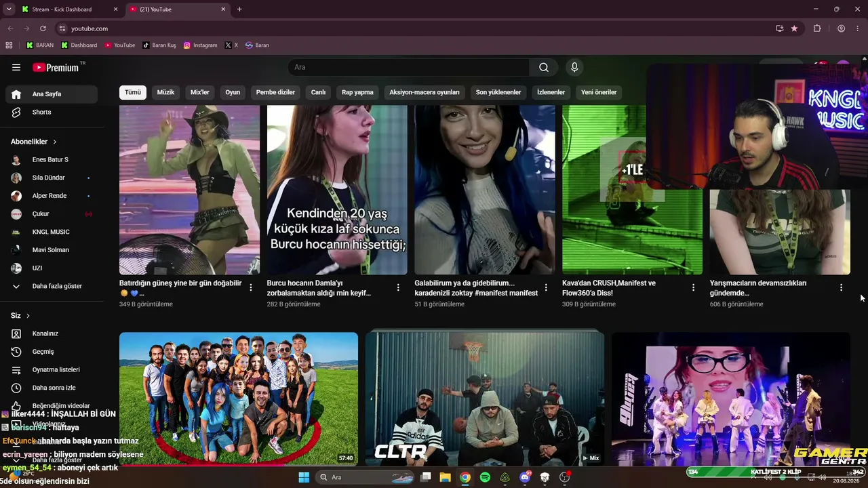Open Shorts in the sidebar
868x488 pixels.
(52, 112)
